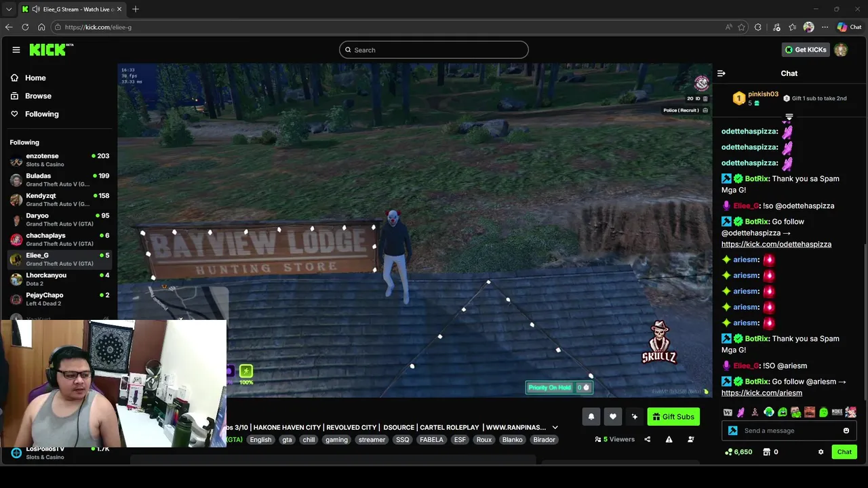Viewport: 868px width, 488px height.
Task: Expand the stream title dropdown chevron
Action: pos(555,428)
